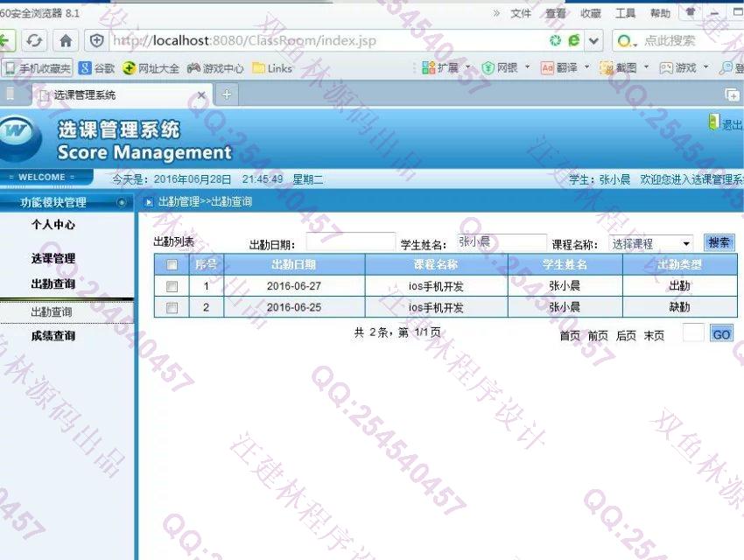Open the Links bookmark folder

point(272,68)
